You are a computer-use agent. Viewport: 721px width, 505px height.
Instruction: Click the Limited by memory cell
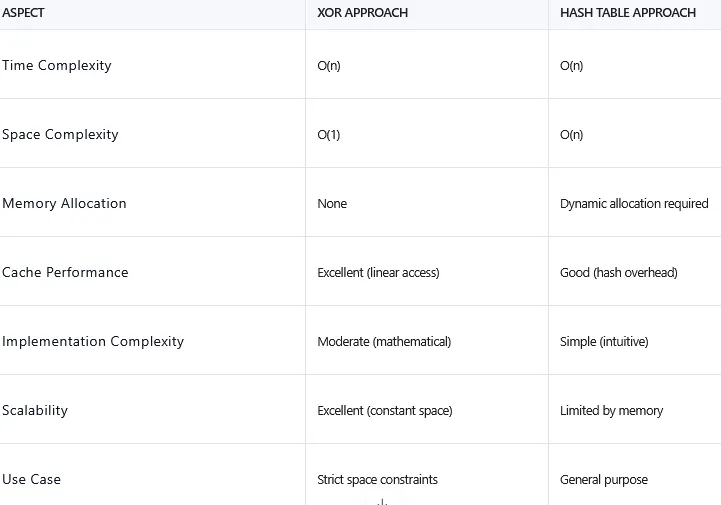(x=611, y=411)
